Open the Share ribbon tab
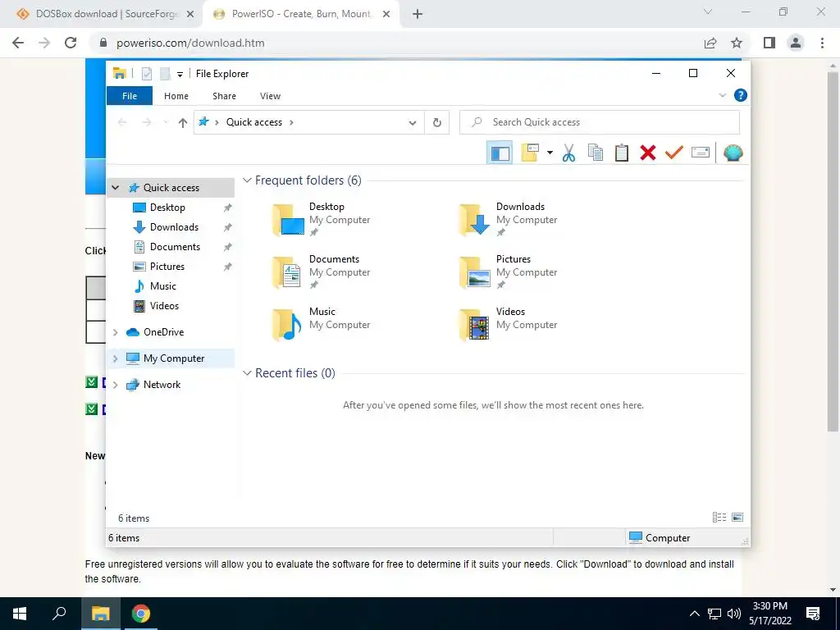This screenshot has height=630, width=840. click(x=224, y=96)
